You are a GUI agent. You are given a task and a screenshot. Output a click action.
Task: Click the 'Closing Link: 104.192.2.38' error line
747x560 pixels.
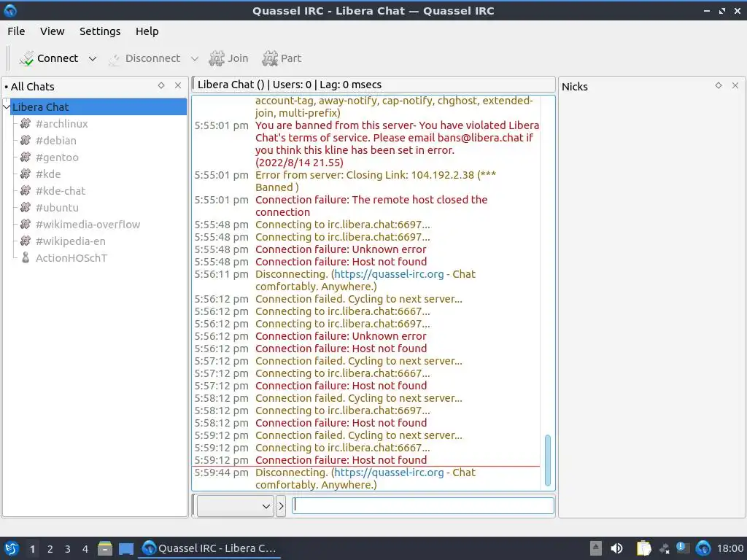coord(376,181)
